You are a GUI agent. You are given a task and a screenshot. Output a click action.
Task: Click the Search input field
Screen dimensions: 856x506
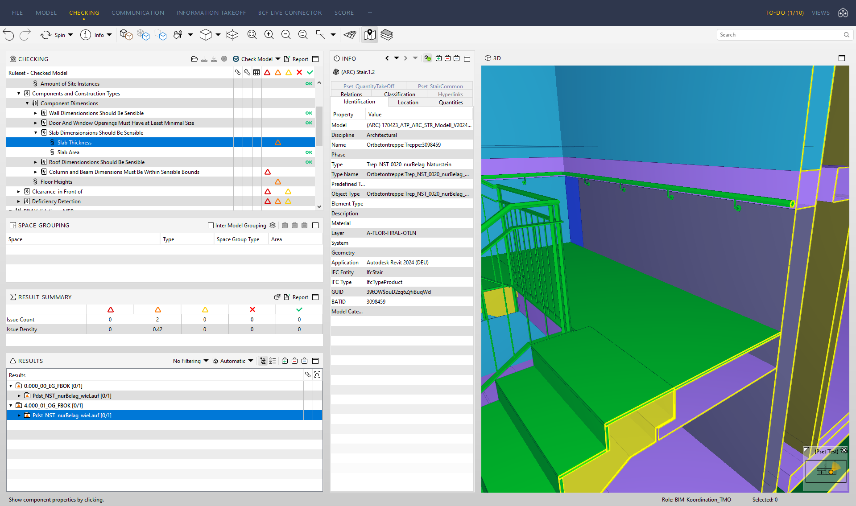tap(769, 35)
